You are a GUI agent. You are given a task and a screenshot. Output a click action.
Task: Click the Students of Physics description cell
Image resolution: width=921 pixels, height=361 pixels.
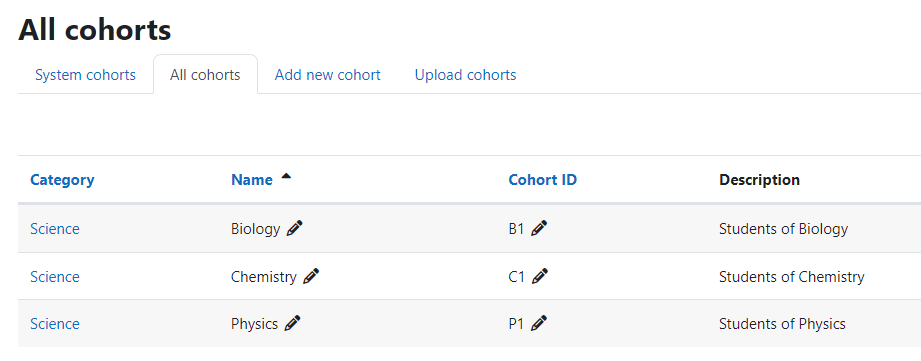782,323
